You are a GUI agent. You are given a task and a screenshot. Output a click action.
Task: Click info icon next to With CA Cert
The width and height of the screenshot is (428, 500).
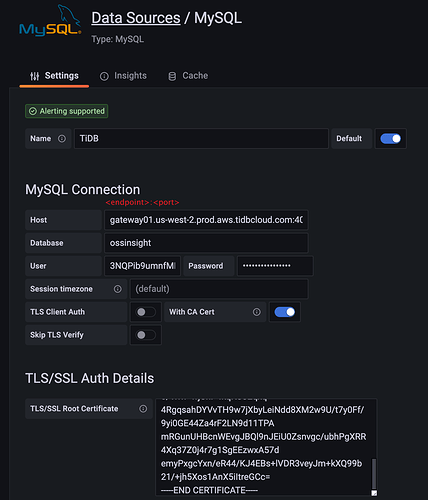pos(257,312)
